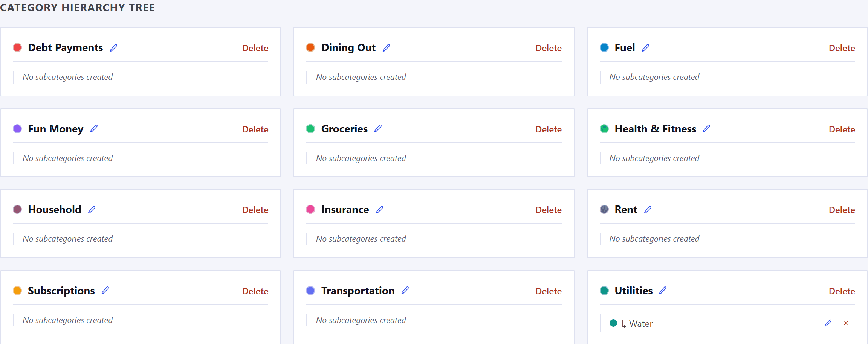The image size is (868, 344).
Task: Edit the Fuel category with the pencil icon
Action: point(645,48)
